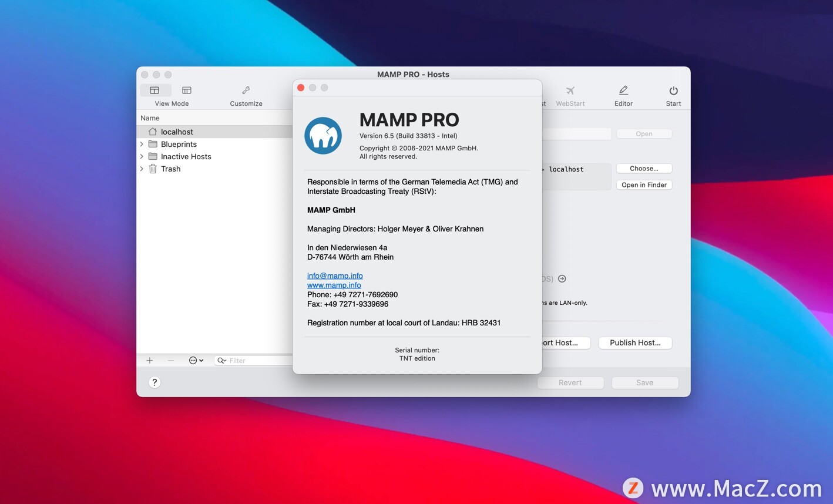
Task: Switch to the first View Mode layout icon
Action: click(155, 90)
